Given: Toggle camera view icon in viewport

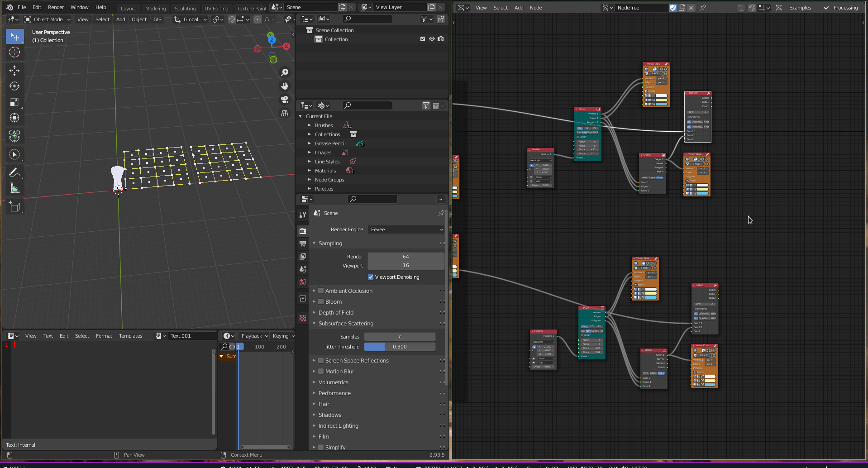Looking at the screenshot, I should tap(285, 100).
